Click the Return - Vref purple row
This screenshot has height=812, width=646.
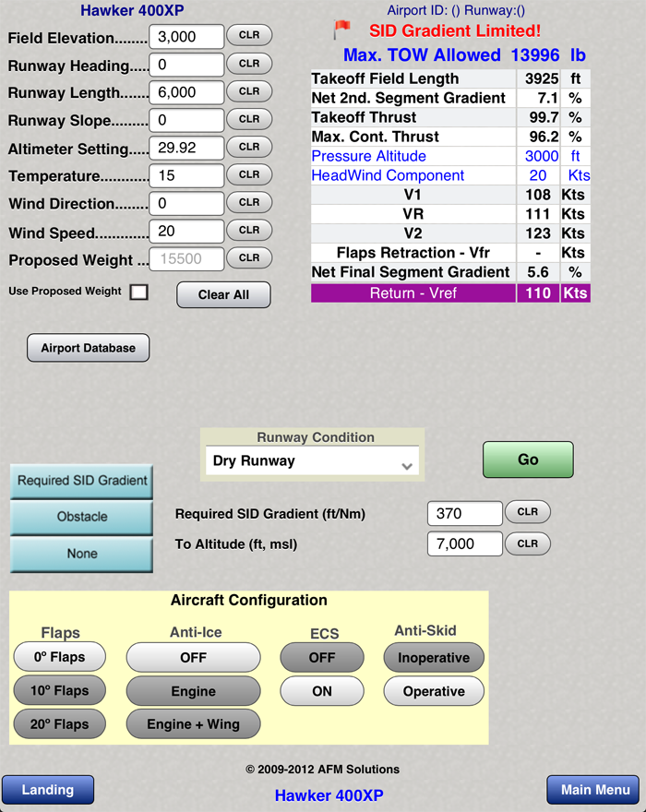point(450,293)
